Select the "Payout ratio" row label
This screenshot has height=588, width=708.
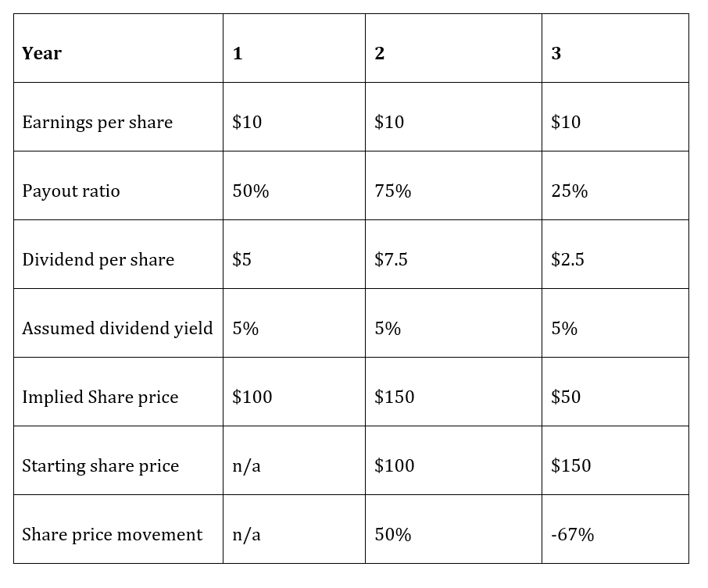[71, 191]
